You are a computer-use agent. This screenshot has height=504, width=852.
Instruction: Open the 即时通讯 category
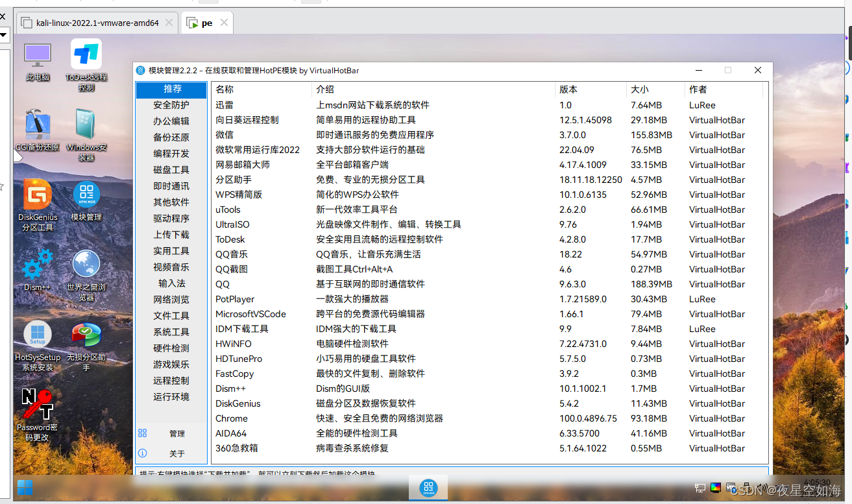click(172, 186)
